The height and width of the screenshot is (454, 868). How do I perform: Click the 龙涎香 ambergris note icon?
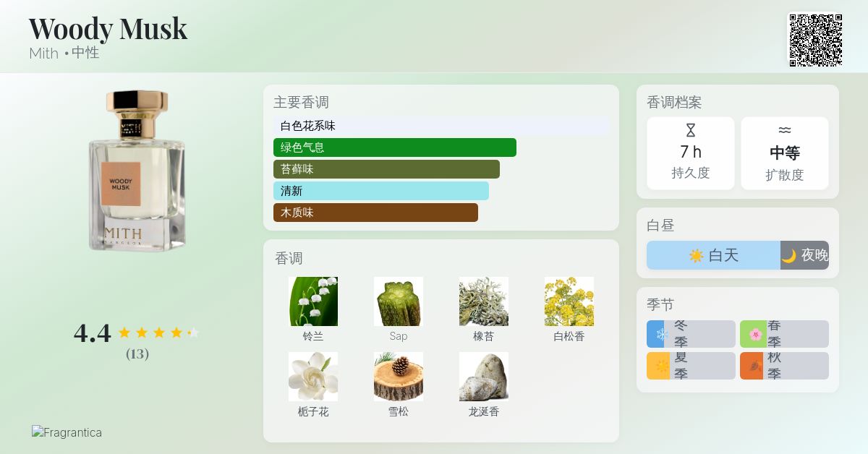(483, 376)
